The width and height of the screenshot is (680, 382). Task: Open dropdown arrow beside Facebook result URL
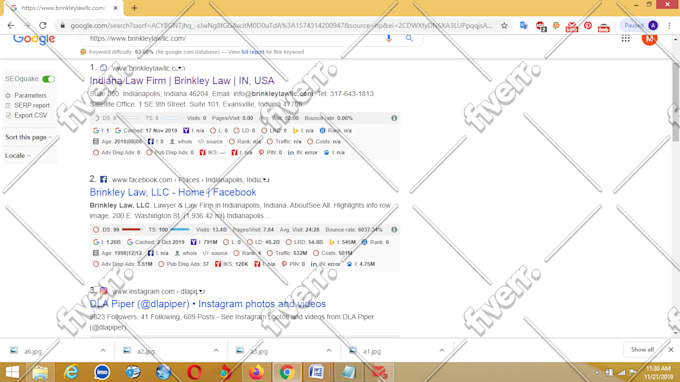(265, 180)
